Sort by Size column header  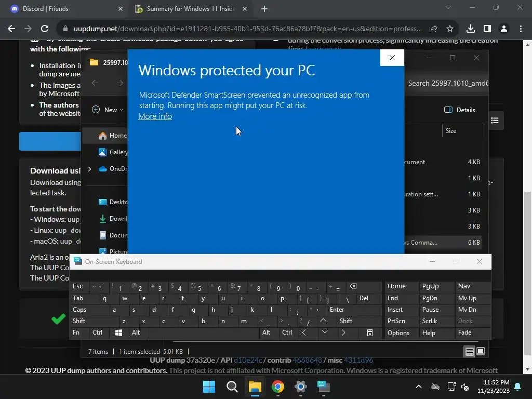point(463,131)
